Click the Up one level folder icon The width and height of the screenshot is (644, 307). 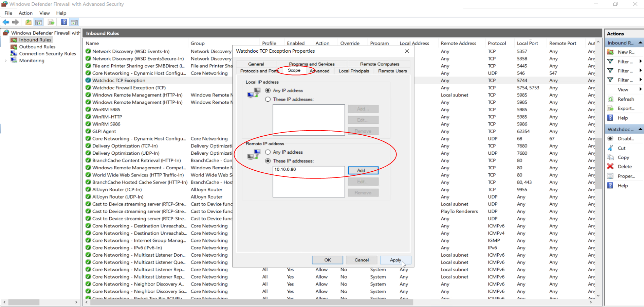point(28,22)
